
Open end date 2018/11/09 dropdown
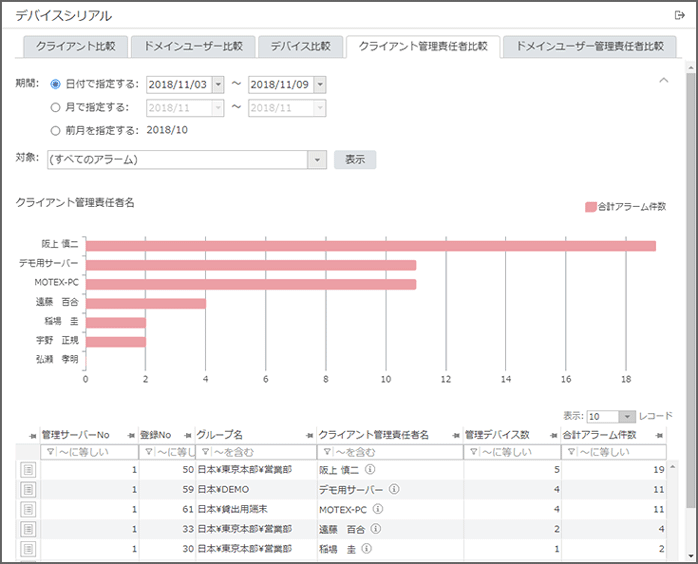pyautogui.click(x=320, y=84)
